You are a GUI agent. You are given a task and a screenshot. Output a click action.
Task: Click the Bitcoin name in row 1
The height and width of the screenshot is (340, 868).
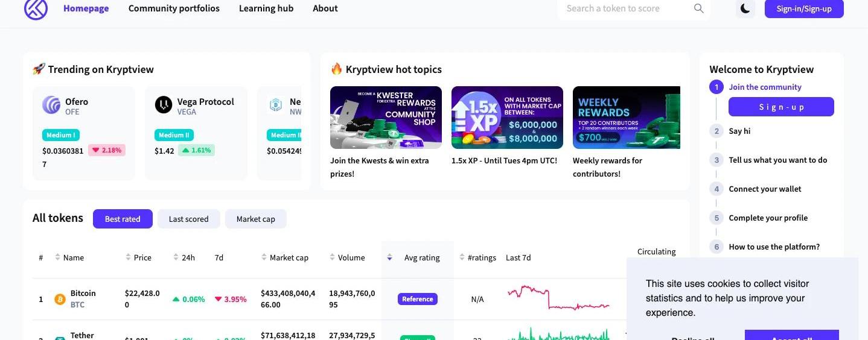click(x=83, y=293)
